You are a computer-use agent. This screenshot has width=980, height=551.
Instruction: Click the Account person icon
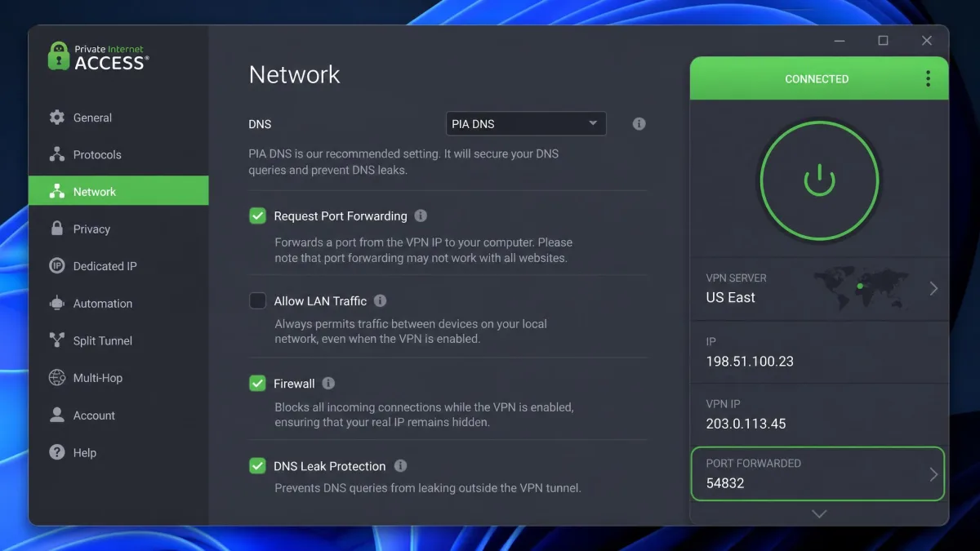click(56, 415)
